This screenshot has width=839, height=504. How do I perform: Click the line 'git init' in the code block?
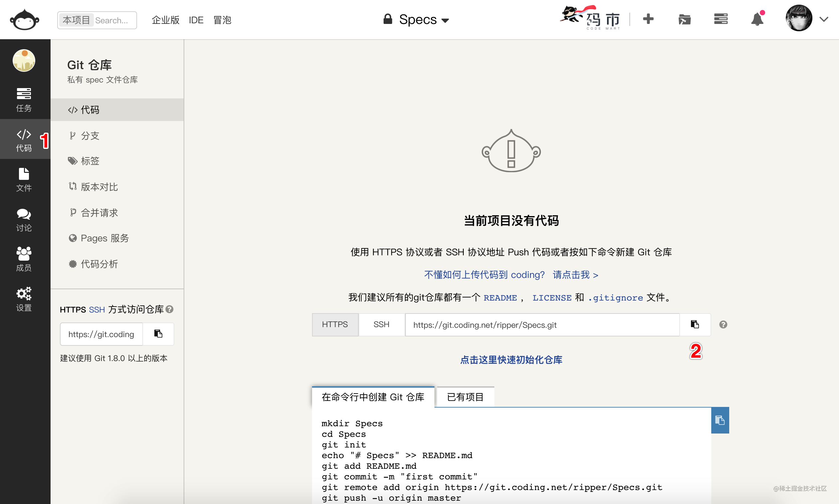click(344, 444)
